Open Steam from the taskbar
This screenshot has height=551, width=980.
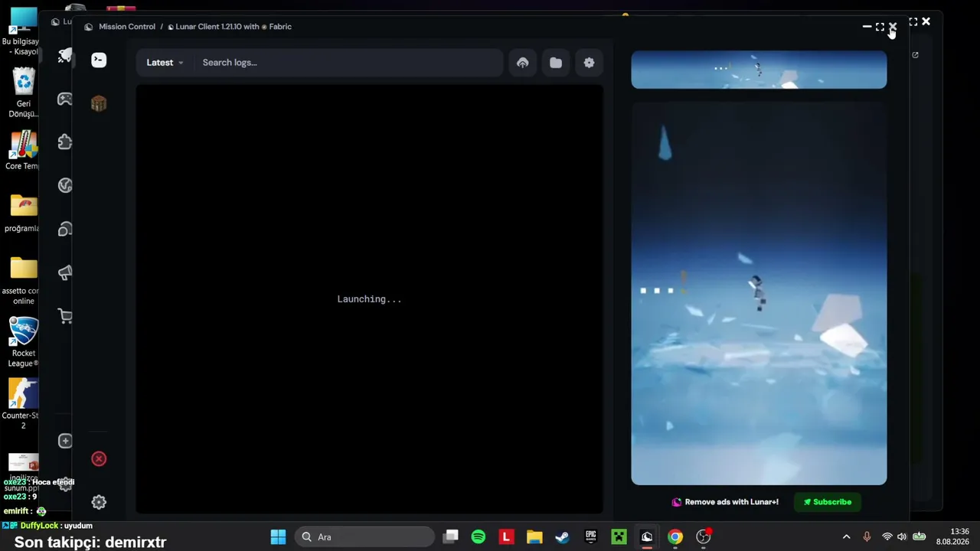pos(562,537)
